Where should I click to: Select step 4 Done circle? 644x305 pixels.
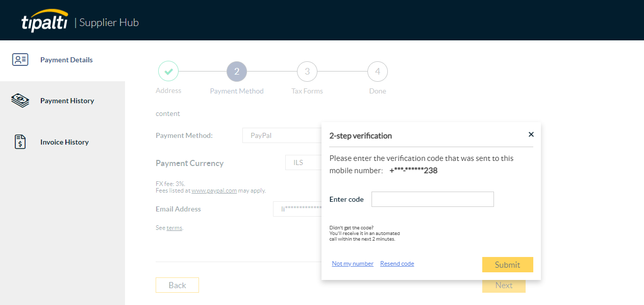tap(378, 72)
